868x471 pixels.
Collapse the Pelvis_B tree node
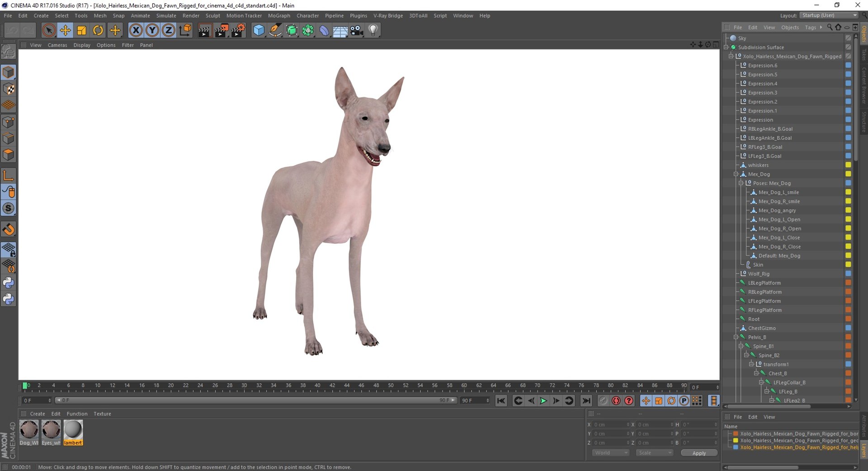tap(736, 337)
